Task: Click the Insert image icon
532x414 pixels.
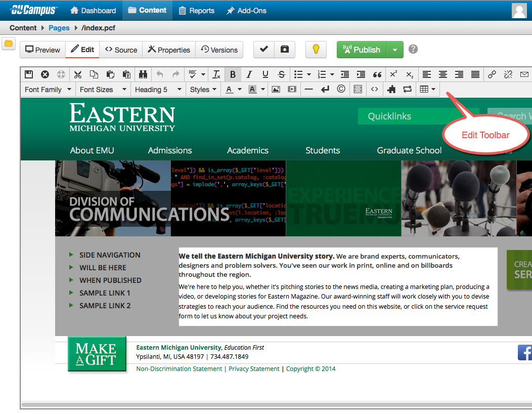Action: click(x=276, y=89)
